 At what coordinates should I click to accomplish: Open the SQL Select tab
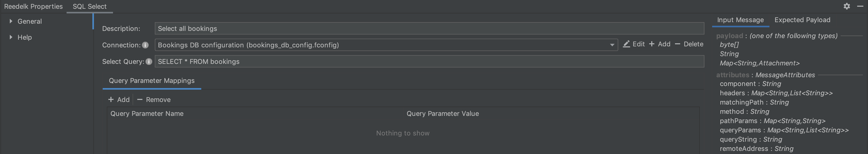pyautogui.click(x=90, y=6)
